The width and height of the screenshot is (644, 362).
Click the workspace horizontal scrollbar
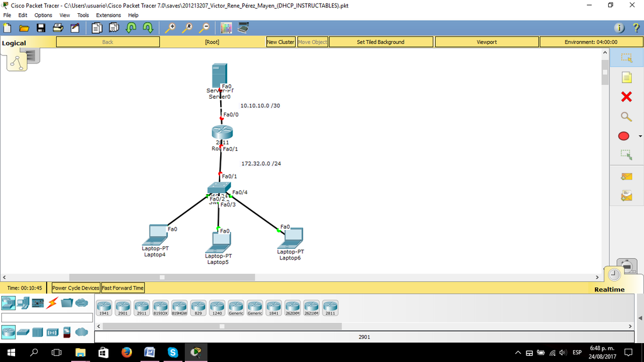pos(162,277)
